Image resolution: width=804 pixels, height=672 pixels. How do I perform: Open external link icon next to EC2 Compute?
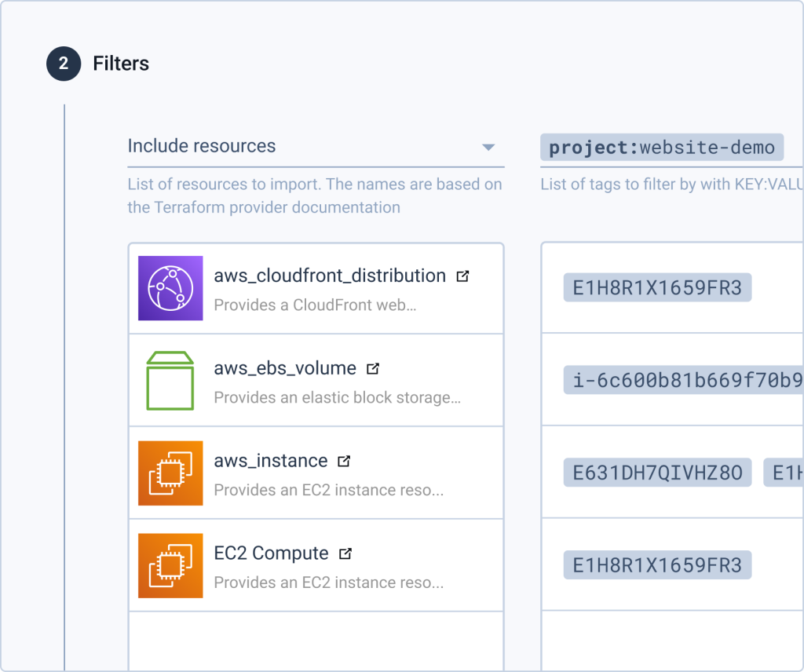pyautogui.click(x=345, y=553)
